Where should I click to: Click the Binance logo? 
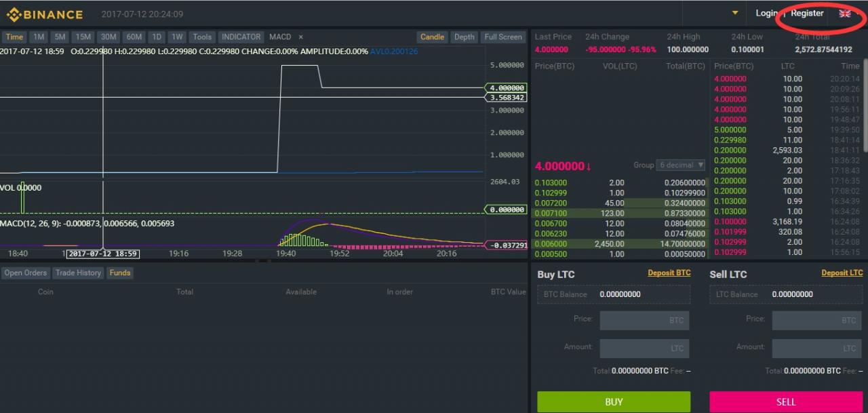click(x=45, y=14)
